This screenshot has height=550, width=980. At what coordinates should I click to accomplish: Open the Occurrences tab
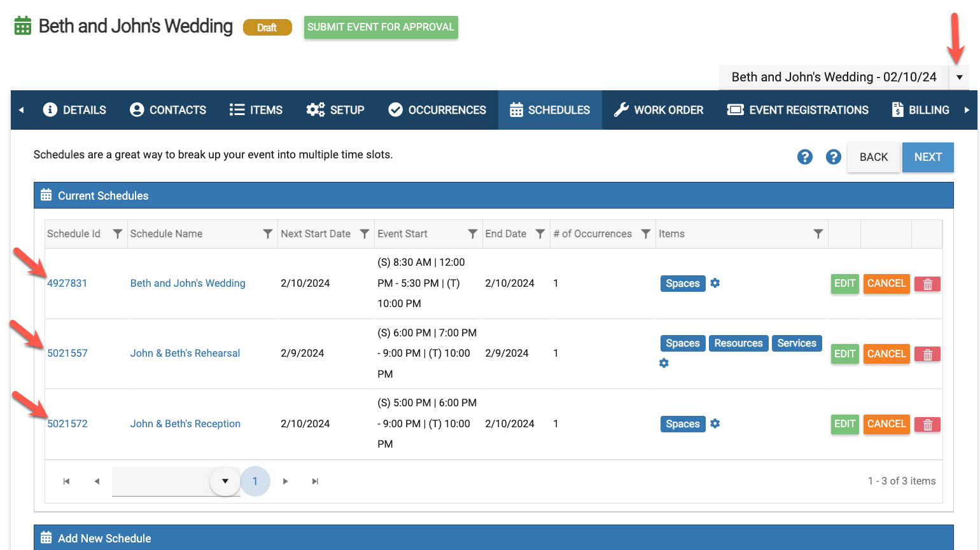(x=437, y=110)
